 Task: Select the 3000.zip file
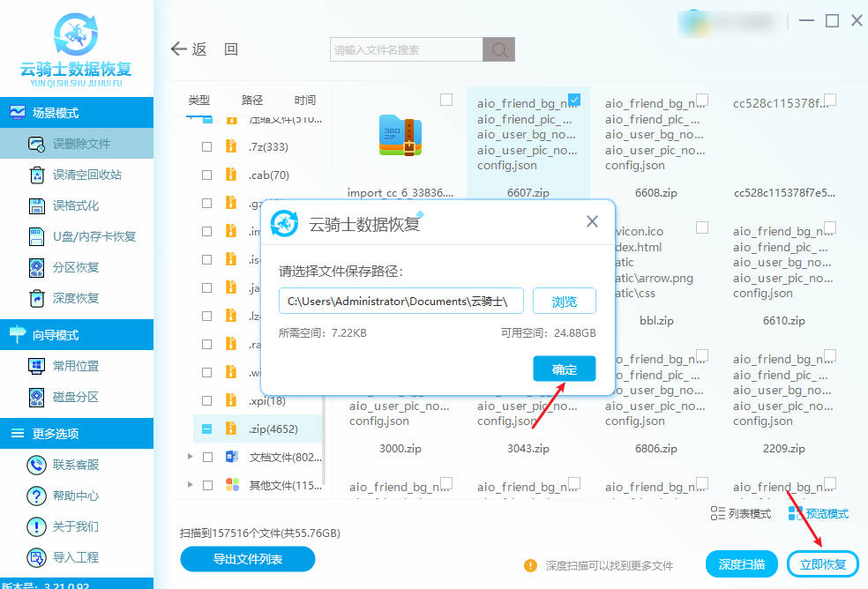pyautogui.click(x=400, y=449)
